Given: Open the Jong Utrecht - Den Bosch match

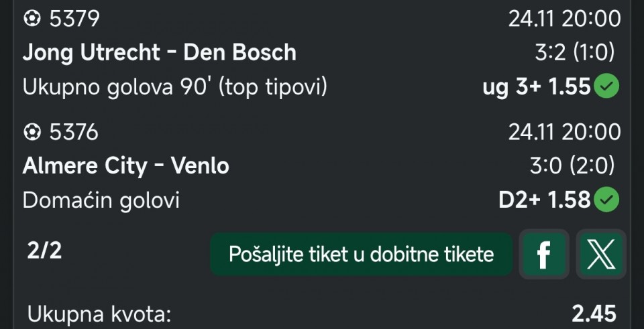Looking at the screenshot, I should pos(159,53).
